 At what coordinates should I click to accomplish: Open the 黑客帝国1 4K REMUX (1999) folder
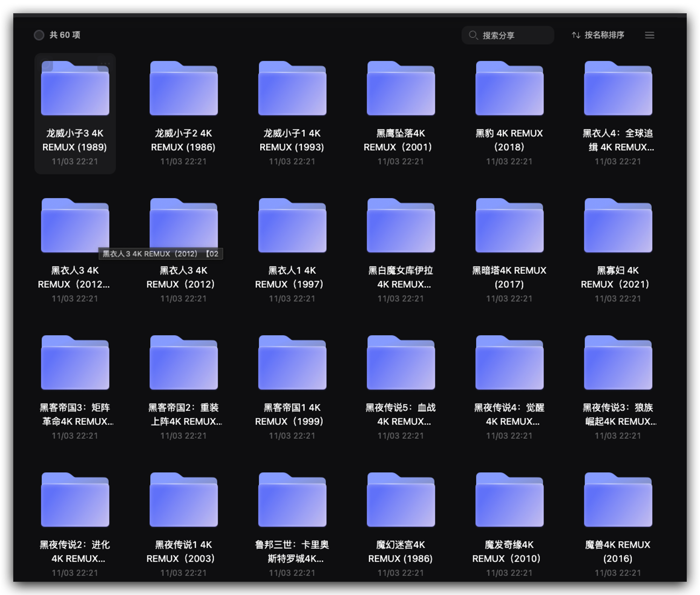point(292,362)
